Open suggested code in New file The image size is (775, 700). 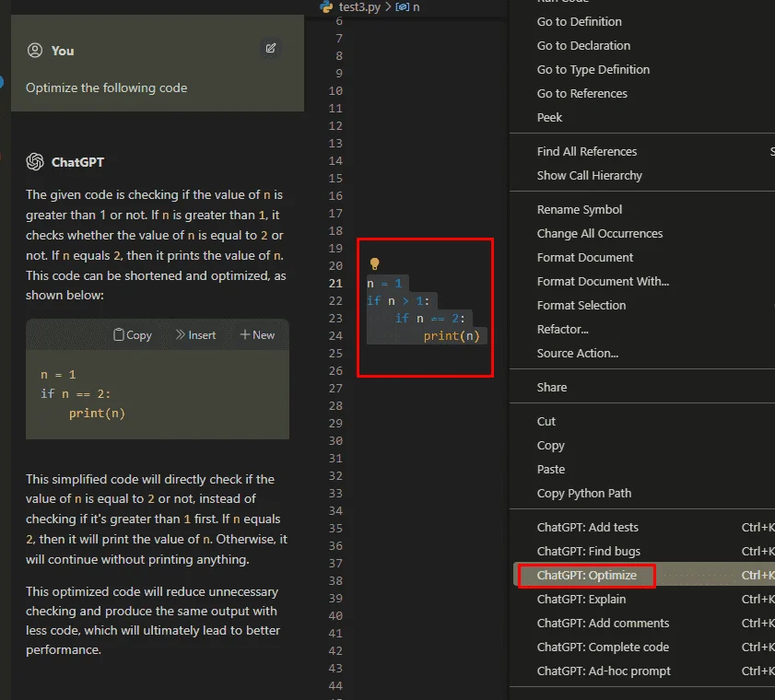point(257,335)
